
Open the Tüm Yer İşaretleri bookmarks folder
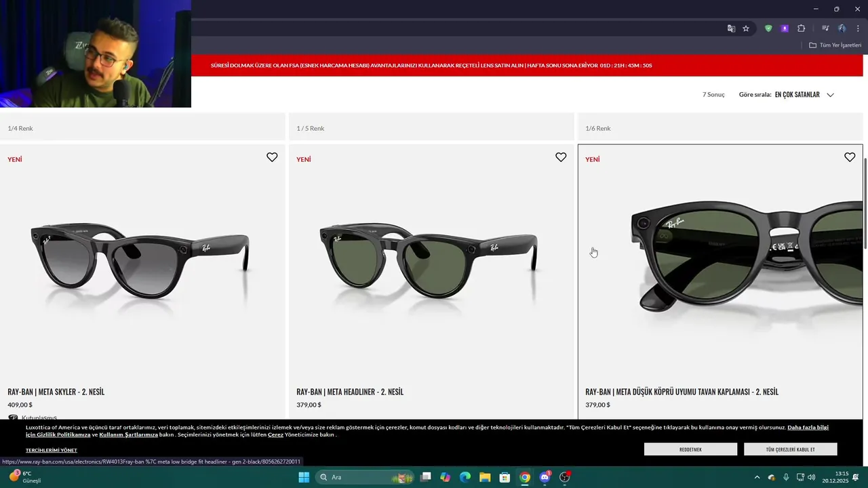(835, 45)
